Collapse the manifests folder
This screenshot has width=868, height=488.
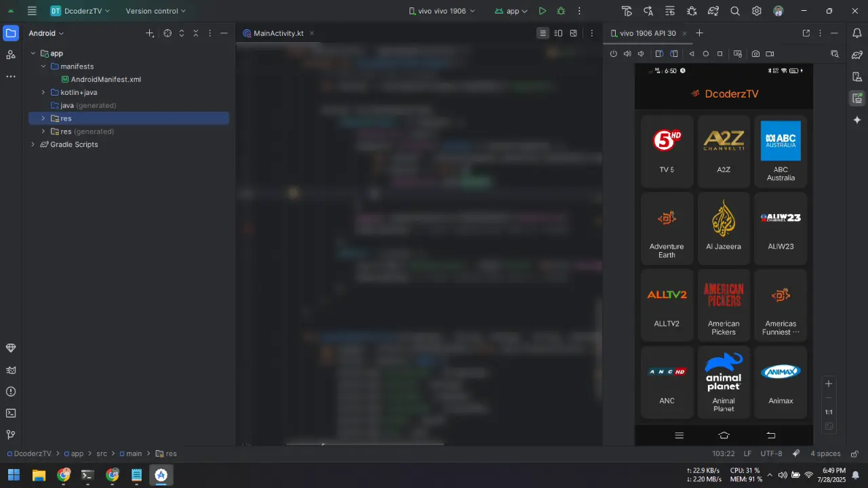pos(43,66)
